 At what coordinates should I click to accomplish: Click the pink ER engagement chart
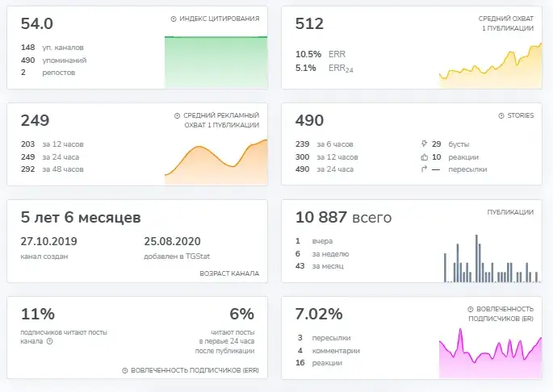click(x=491, y=353)
